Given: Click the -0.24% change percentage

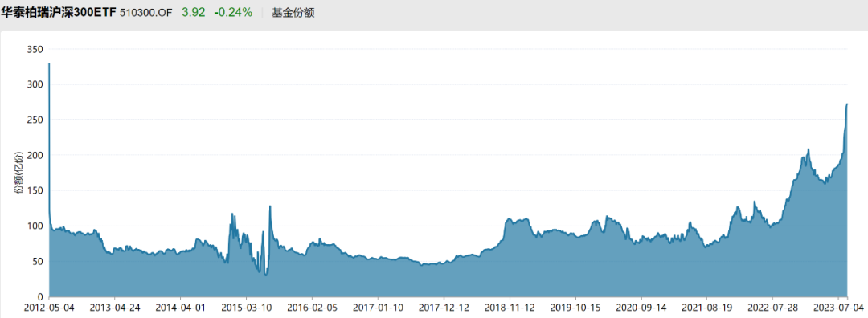Looking at the screenshot, I should pos(232,13).
